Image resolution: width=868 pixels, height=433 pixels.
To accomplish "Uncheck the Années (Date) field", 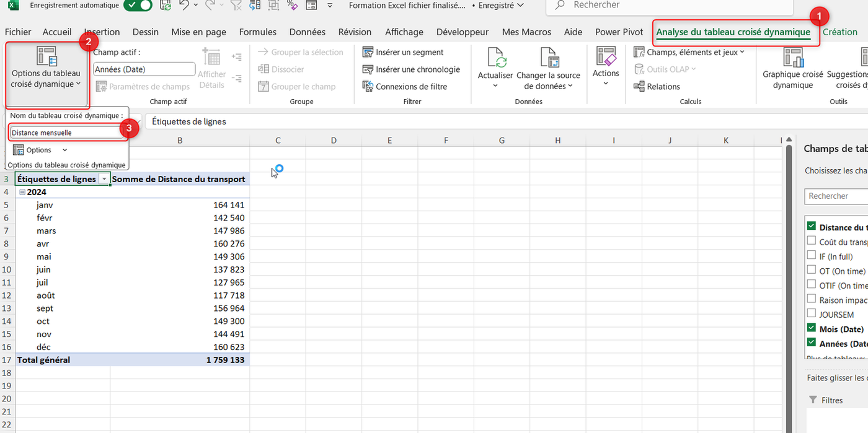I will tap(812, 343).
